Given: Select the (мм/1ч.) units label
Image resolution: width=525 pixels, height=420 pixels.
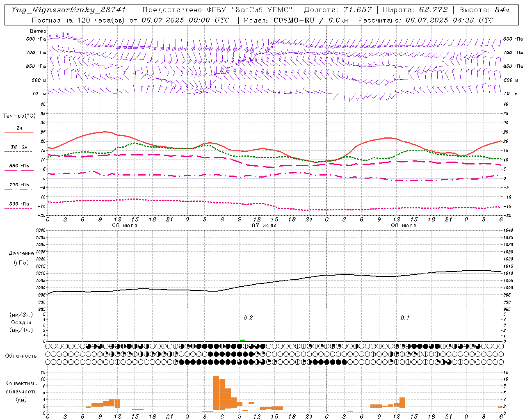Looking at the screenshot, I should point(21,330).
